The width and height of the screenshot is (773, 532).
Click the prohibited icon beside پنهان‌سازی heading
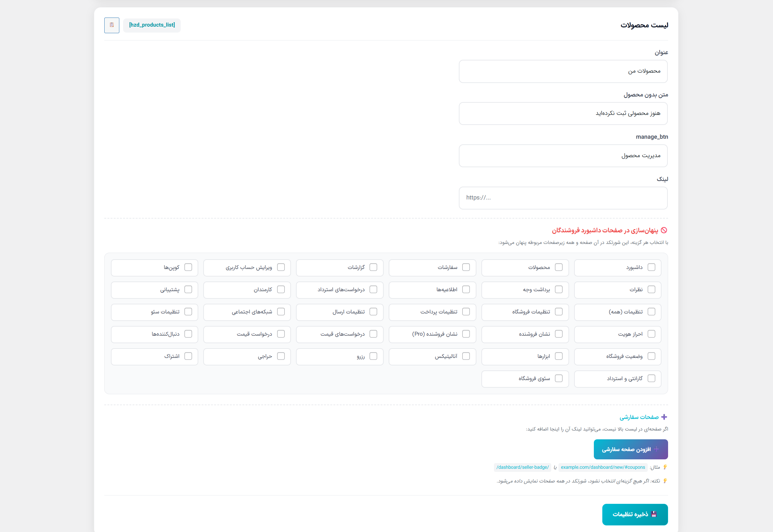pos(664,230)
